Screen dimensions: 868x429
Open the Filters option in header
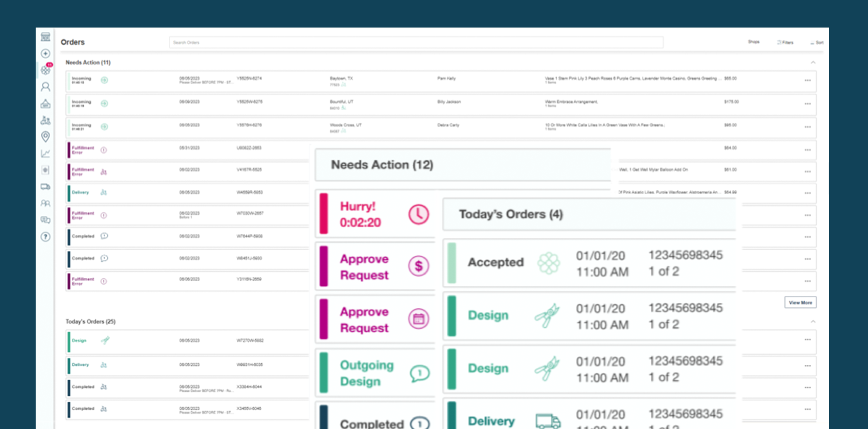click(x=785, y=43)
